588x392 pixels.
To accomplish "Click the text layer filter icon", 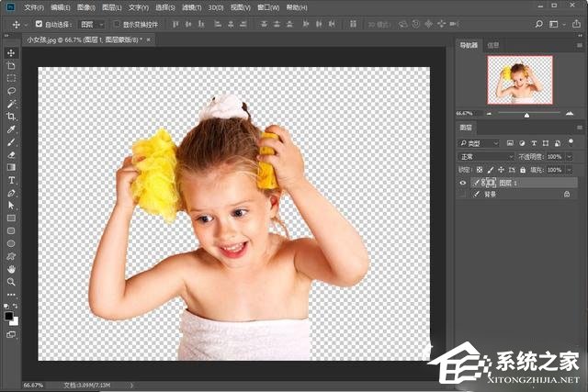I will click(x=534, y=144).
